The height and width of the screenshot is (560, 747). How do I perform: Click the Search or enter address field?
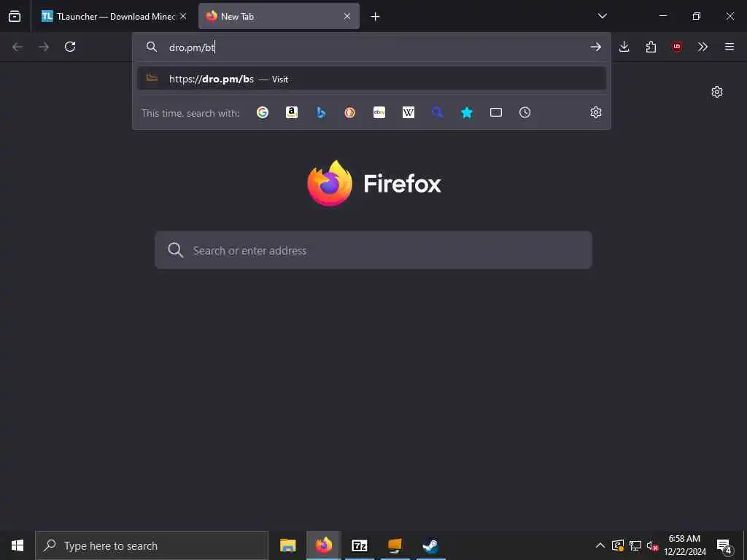pyautogui.click(x=373, y=251)
